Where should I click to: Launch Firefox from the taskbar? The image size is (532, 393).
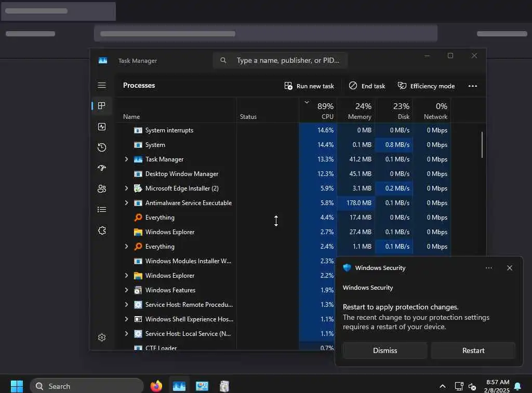pyautogui.click(x=156, y=386)
